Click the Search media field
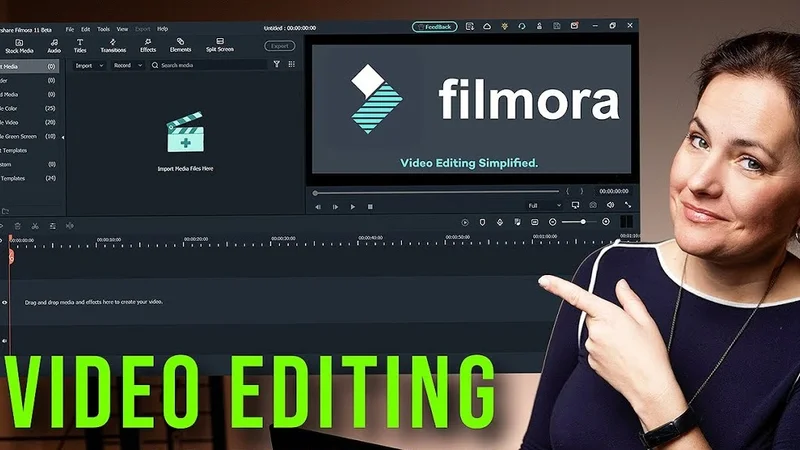 (208, 65)
